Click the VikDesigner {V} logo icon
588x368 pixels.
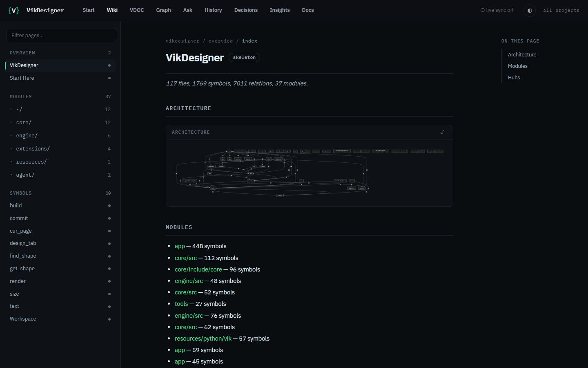click(x=13, y=10)
